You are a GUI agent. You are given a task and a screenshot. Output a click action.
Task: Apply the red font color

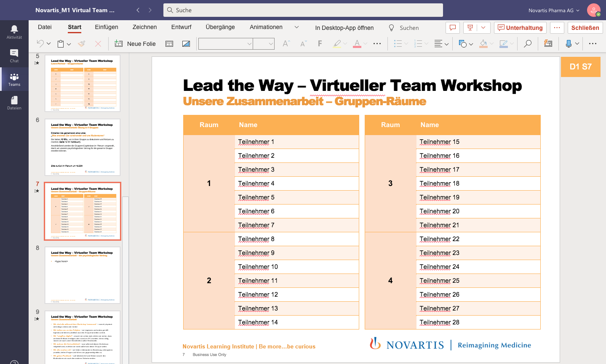[x=357, y=43]
